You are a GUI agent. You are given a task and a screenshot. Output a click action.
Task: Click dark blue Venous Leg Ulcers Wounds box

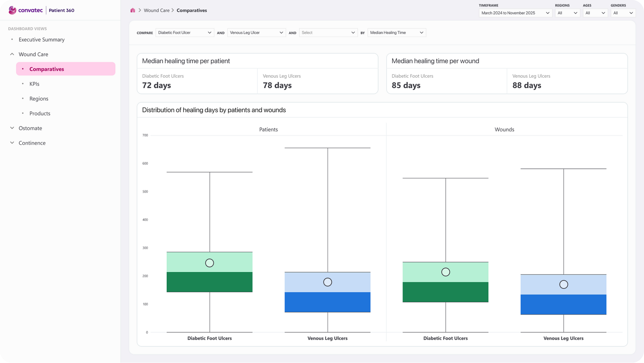(x=563, y=305)
